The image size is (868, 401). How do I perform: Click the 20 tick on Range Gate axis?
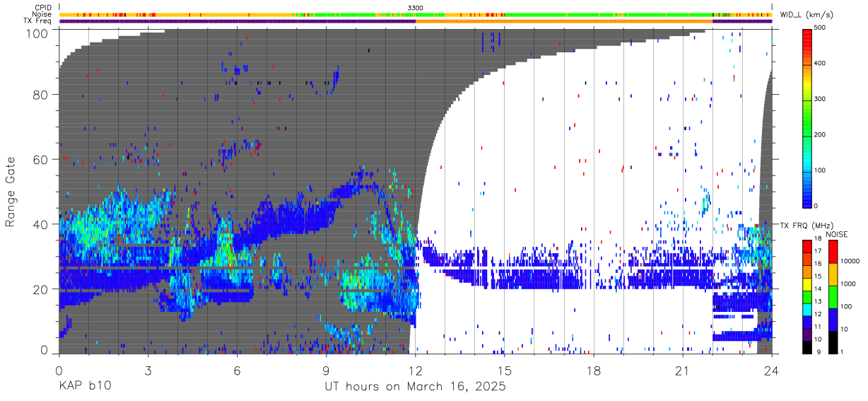40,289
